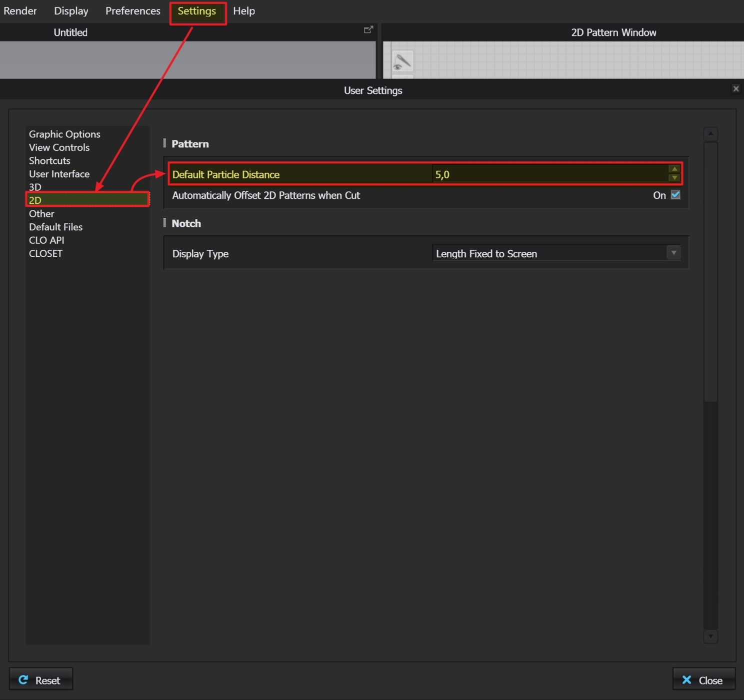This screenshot has height=700, width=744.
Task: Toggle Automatically Offset 2D Patterns checkbox
Action: tap(675, 195)
